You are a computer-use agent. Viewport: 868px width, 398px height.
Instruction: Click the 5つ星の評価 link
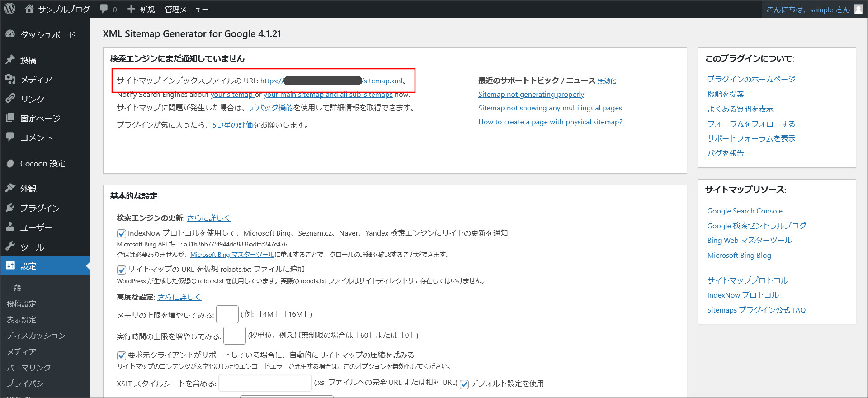pyautogui.click(x=232, y=125)
